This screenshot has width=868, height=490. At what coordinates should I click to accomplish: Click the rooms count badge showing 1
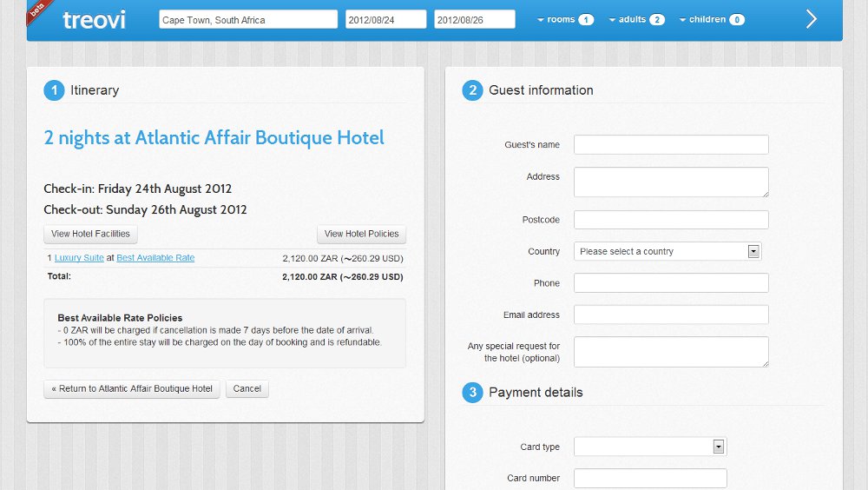[586, 20]
